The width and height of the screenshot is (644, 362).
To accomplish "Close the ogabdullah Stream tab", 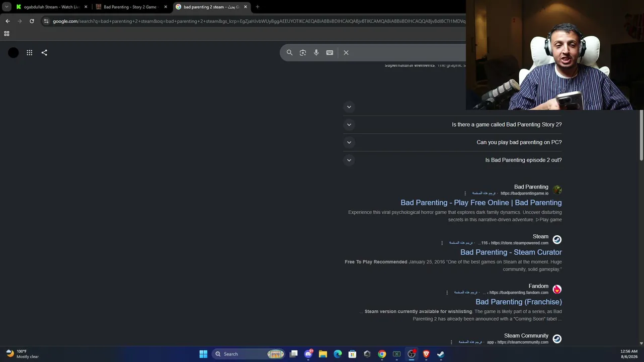I will 86,7.
